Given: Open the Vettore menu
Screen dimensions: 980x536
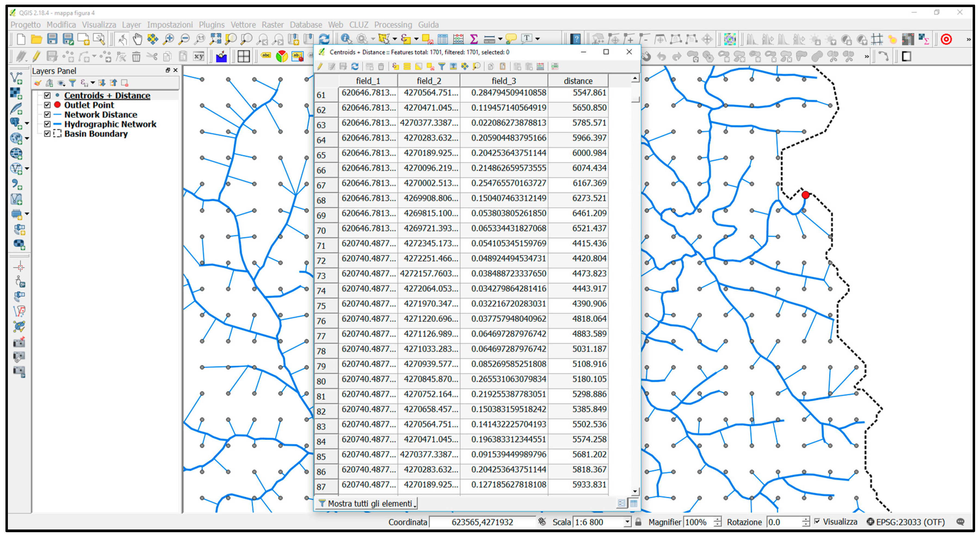Looking at the screenshot, I should [243, 25].
